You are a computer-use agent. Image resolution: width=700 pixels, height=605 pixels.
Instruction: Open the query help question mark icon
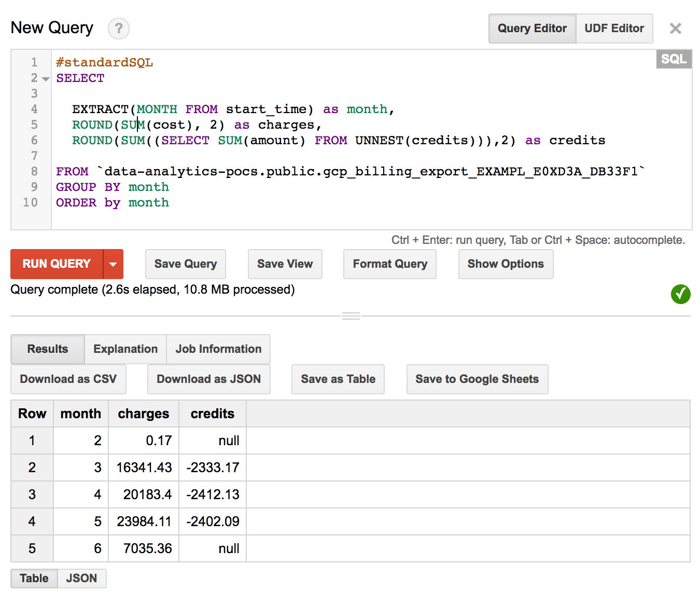click(x=119, y=29)
